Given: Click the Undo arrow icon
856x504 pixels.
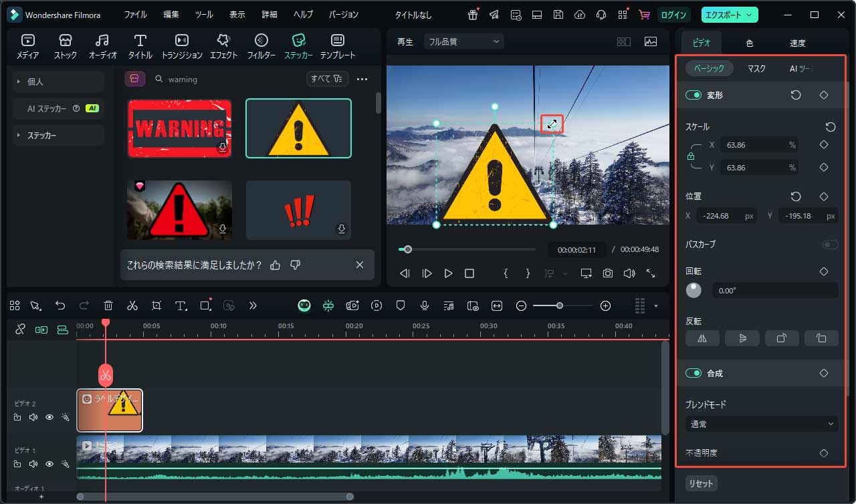Looking at the screenshot, I should [60, 305].
